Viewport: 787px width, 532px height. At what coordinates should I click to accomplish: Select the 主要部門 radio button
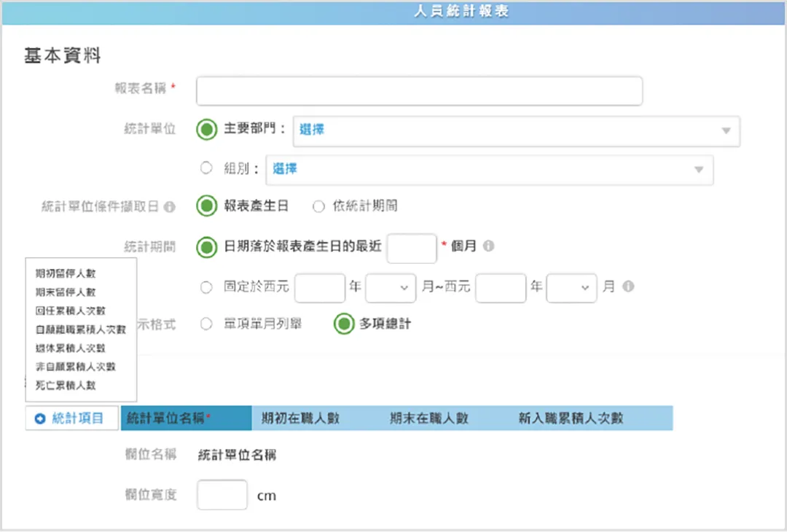[206, 130]
